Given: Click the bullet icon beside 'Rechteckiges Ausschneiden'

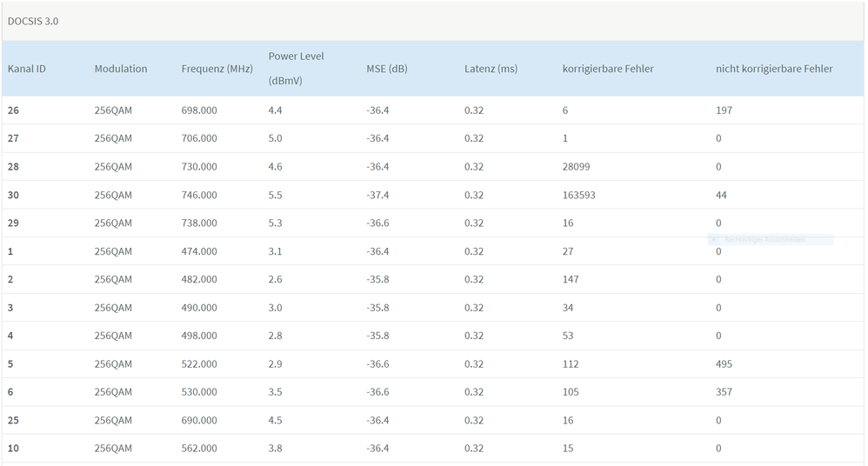Looking at the screenshot, I should pyautogui.click(x=714, y=239).
